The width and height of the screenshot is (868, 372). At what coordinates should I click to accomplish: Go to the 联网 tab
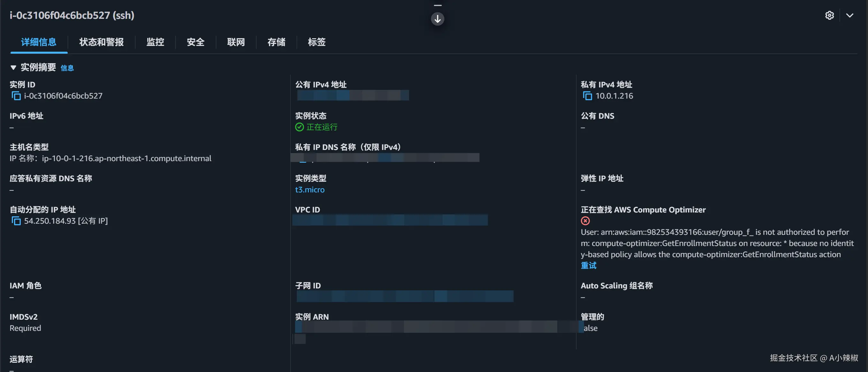pos(236,42)
